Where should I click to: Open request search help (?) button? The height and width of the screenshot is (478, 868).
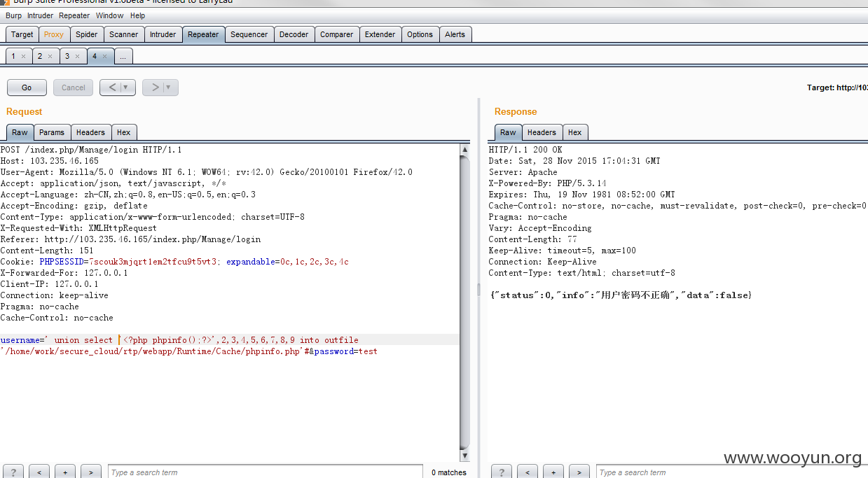pyautogui.click(x=13, y=472)
